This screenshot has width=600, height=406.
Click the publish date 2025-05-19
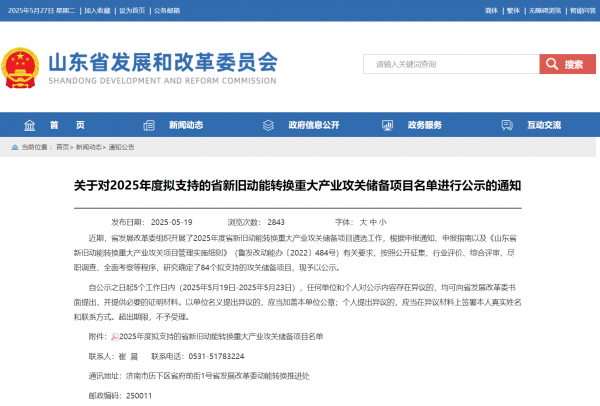click(171, 222)
